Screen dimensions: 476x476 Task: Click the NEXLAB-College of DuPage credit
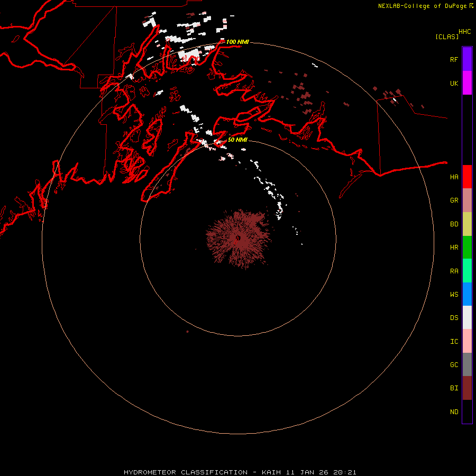coord(422,6)
